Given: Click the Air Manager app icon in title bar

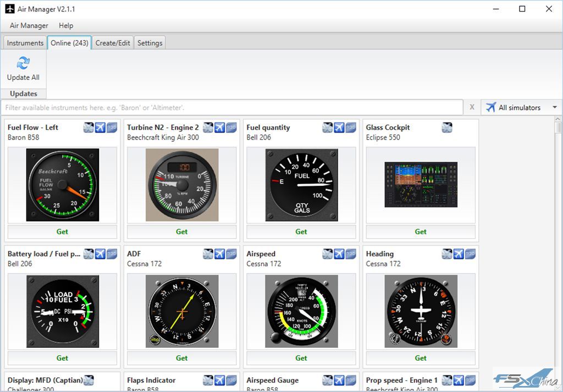Looking at the screenshot, I should point(10,9).
